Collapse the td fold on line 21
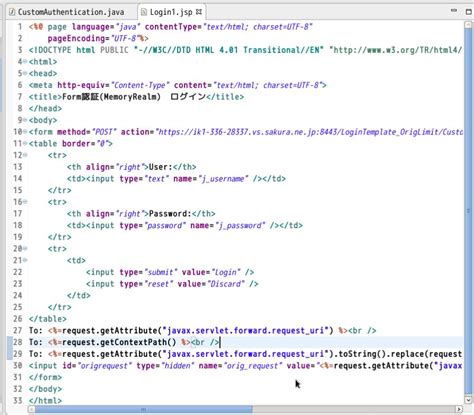Image resolution: width=474 pixels, height=415 pixels. [25, 260]
